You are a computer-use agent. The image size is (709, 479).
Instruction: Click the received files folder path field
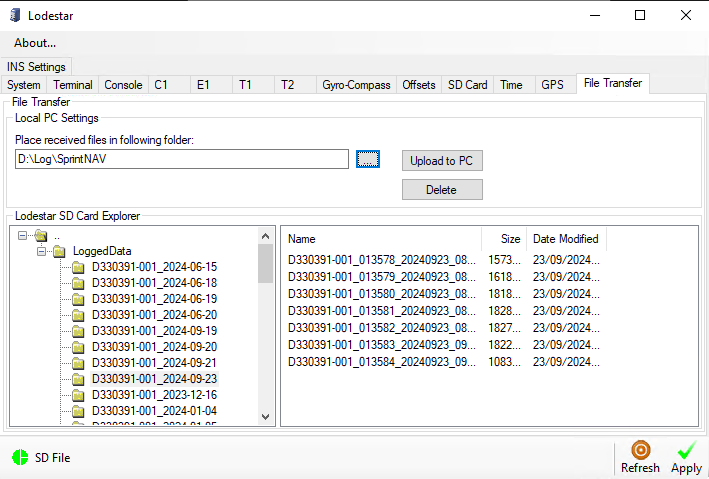(182, 159)
